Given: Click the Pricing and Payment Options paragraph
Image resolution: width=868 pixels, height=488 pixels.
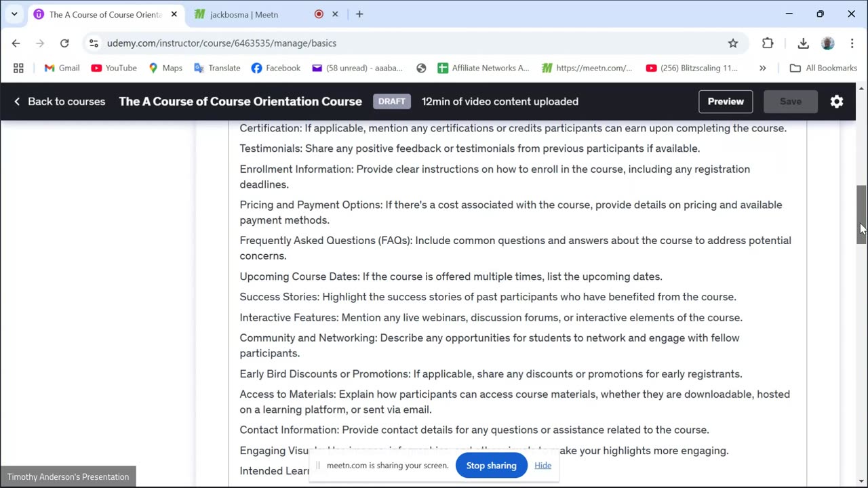Looking at the screenshot, I should tap(511, 212).
